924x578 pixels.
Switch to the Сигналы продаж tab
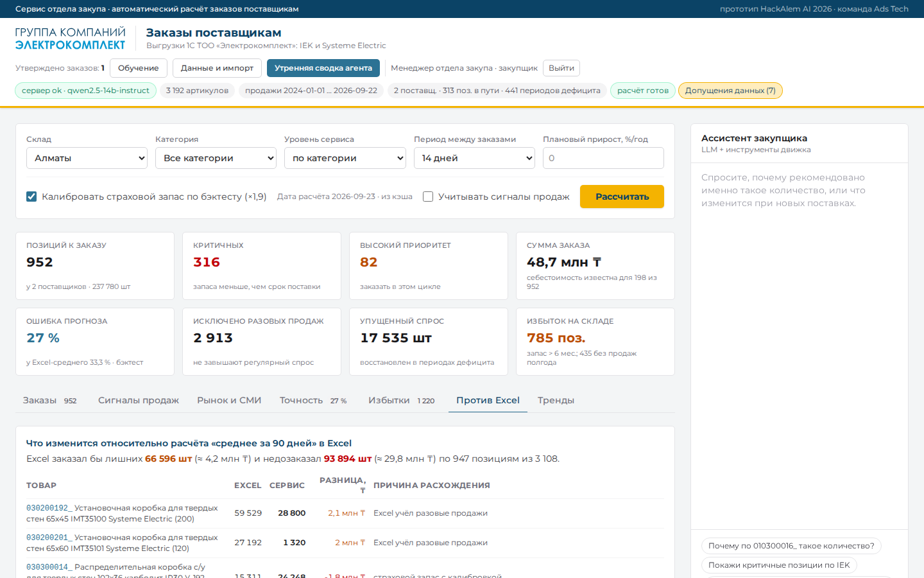coord(139,400)
